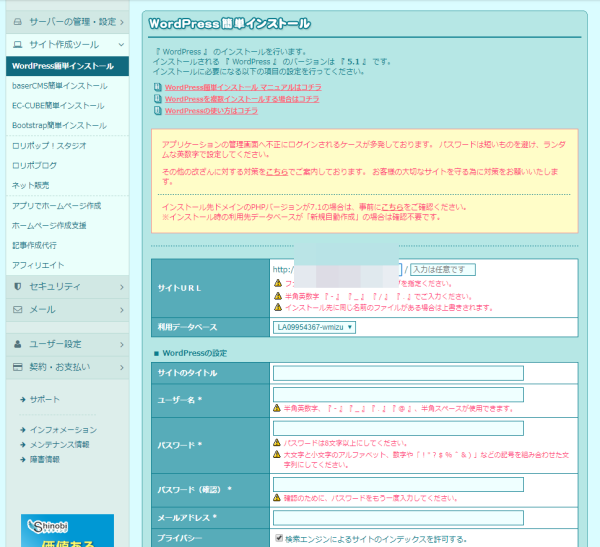Select EC-CUBE簡単インストール in the sidebar
The width and height of the screenshot is (600, 547).
point(58,105)
